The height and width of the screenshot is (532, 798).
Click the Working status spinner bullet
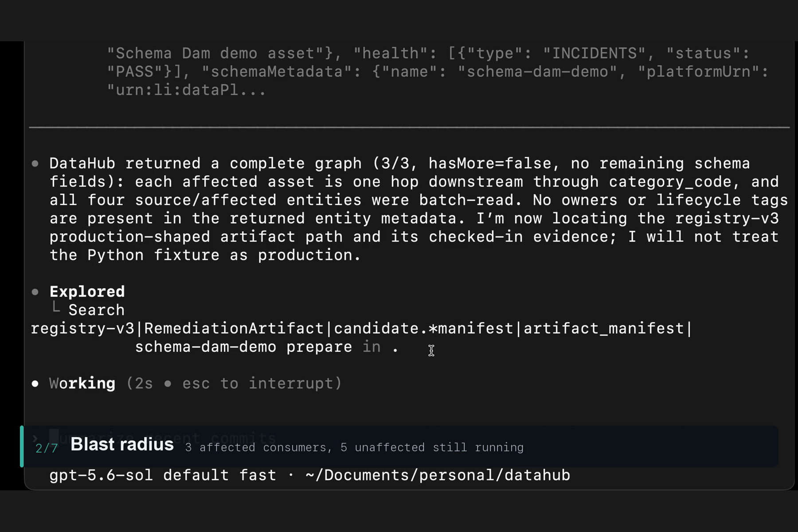click(x=35, y=383)
